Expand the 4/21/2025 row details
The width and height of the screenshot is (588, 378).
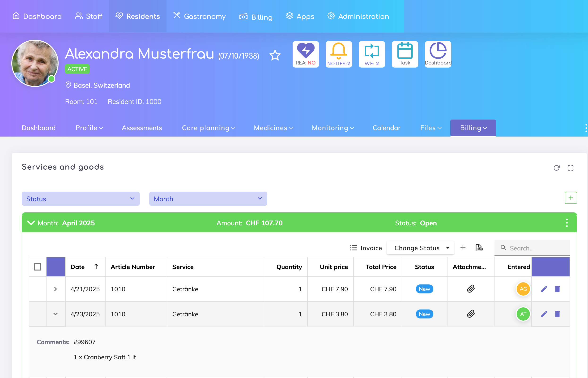point(55,289)
